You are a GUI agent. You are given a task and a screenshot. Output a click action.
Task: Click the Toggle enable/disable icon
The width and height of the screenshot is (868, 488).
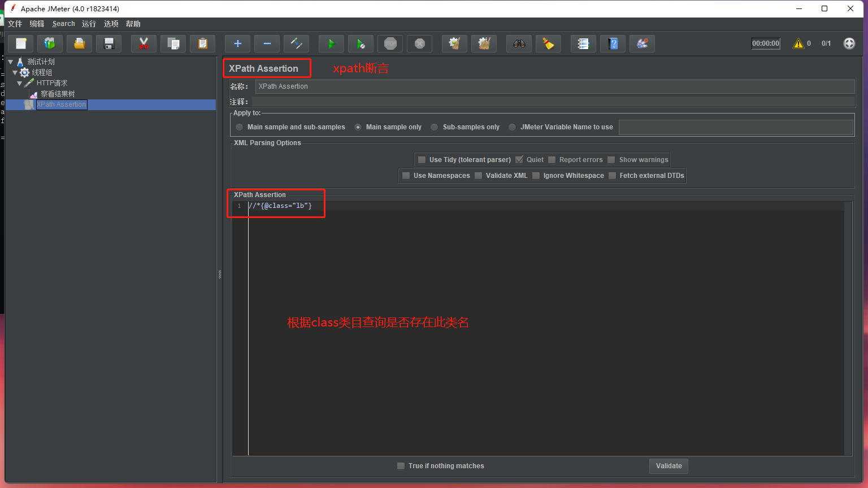point(297,43)
